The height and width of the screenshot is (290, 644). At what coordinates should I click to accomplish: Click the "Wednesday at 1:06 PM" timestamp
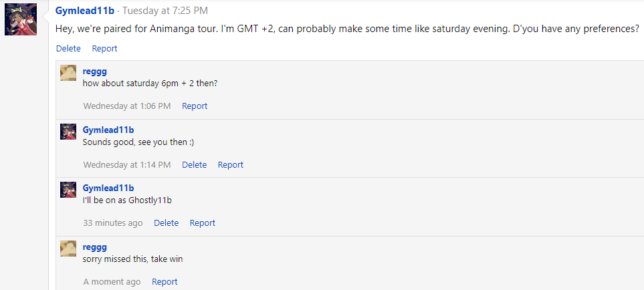coord(127,106)
